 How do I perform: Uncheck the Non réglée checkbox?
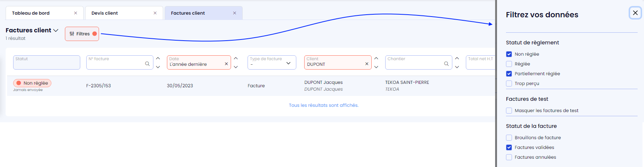[x=509, y=54]
